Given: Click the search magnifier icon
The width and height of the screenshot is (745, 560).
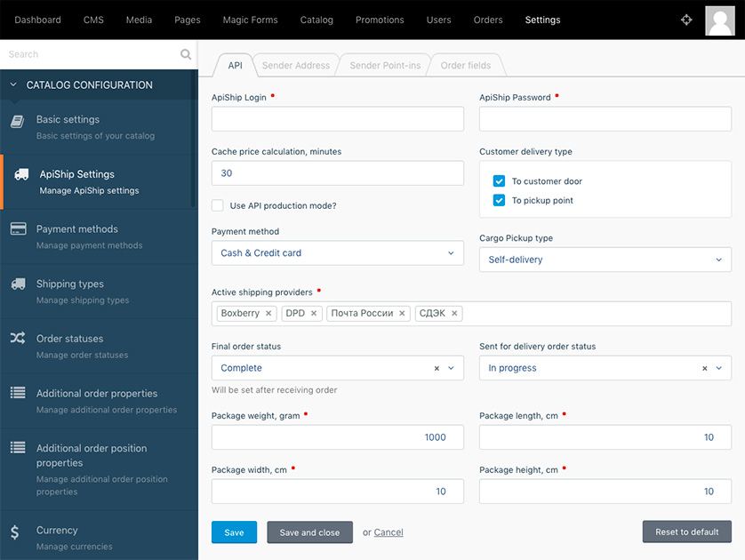Looking at the screenshot, I should tap(186, 54).
